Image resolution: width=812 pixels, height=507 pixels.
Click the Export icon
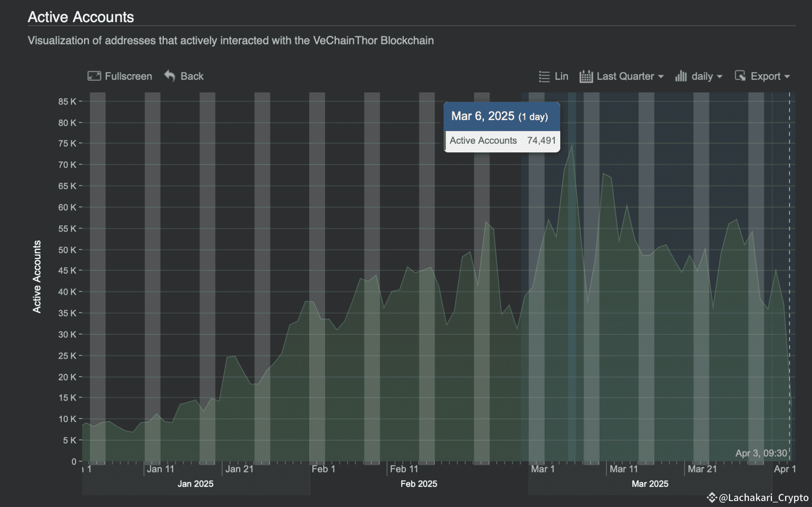coord(740,76)
